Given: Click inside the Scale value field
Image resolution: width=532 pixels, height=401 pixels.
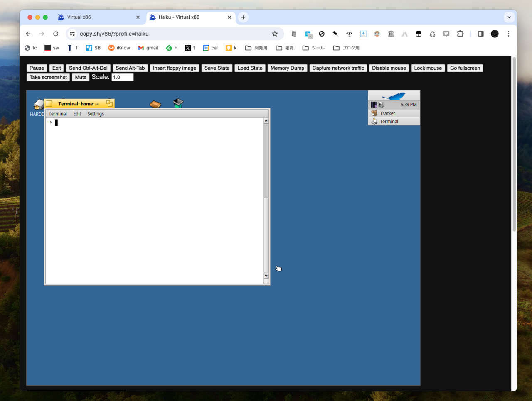Looking at the screenshot, I should click(122, 77).
